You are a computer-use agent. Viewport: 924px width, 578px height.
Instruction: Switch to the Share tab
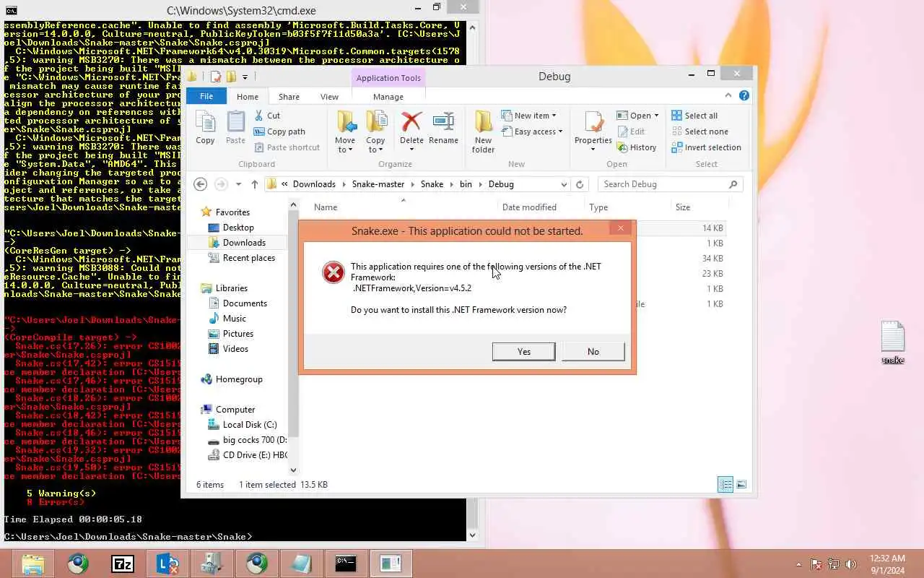click(x=289, y=96)
